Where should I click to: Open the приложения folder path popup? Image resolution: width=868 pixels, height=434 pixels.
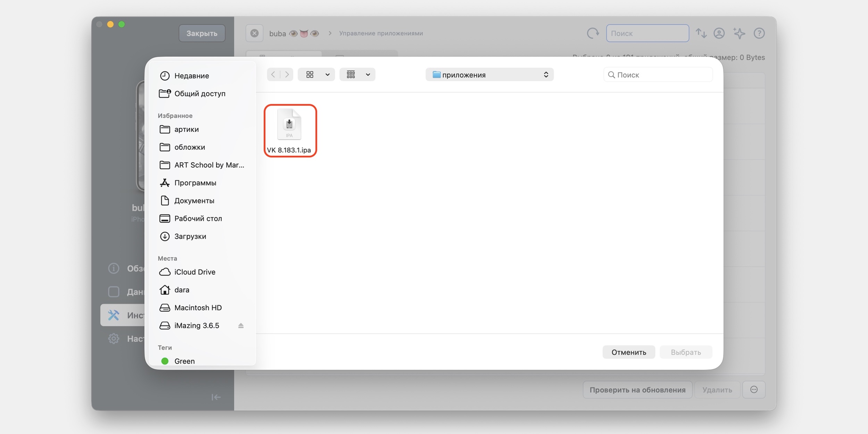tap(490, 75)
